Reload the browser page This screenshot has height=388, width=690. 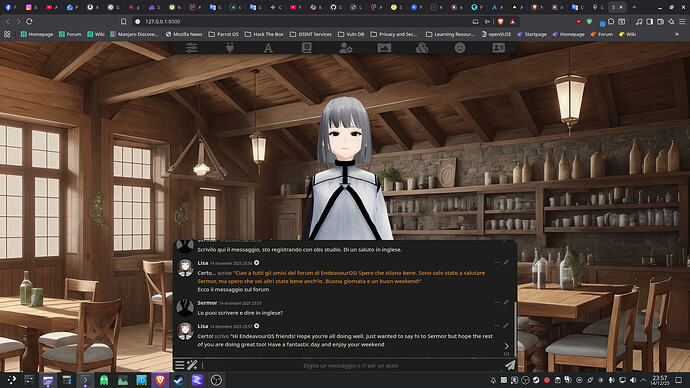pyautogui.click(x=29, y=21)
